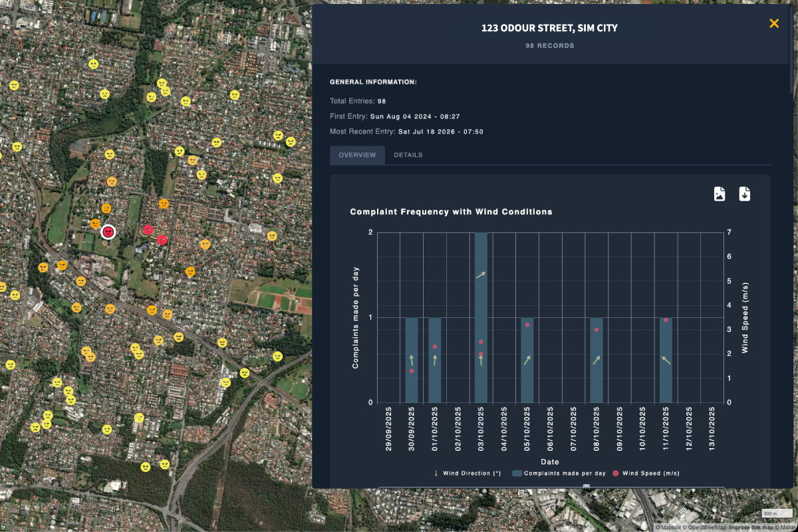Open the Overview tab
Screen dimensions: 798x532
(x=357, y=155)
